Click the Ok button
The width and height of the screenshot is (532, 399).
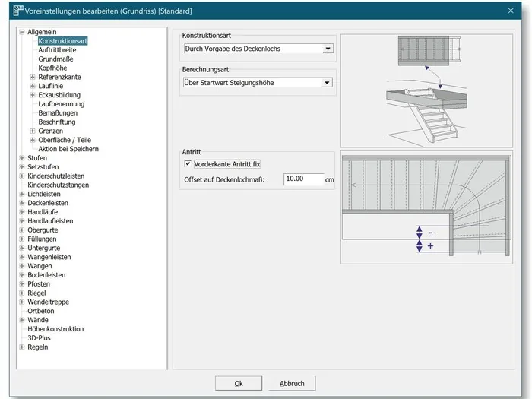click(x=239, y=383)
